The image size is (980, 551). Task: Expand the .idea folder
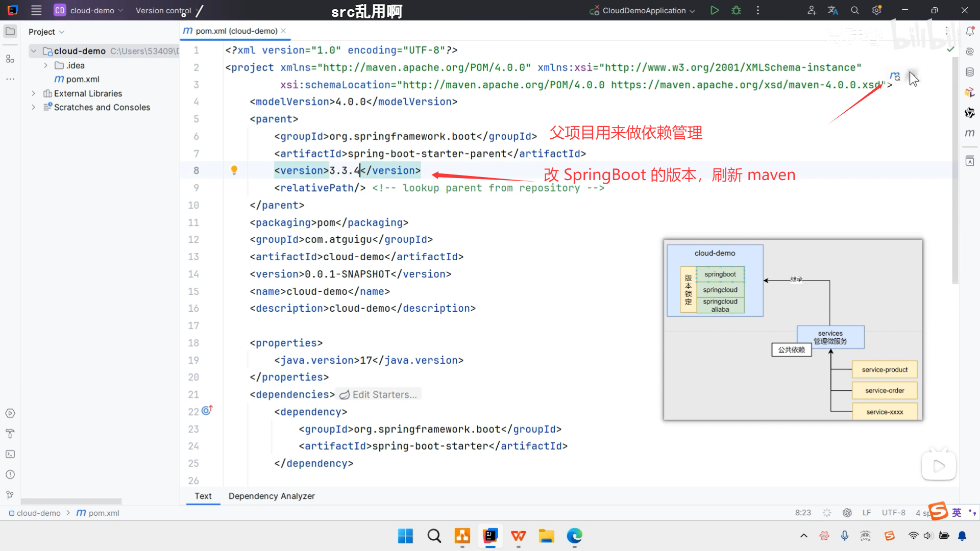(x=46, y=65)
